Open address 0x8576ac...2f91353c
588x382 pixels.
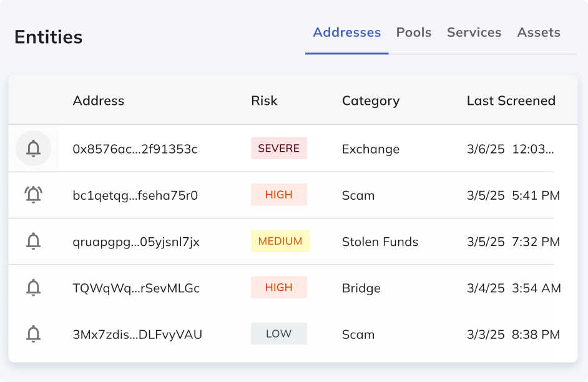pyautogui.click(x=135, y=149)
